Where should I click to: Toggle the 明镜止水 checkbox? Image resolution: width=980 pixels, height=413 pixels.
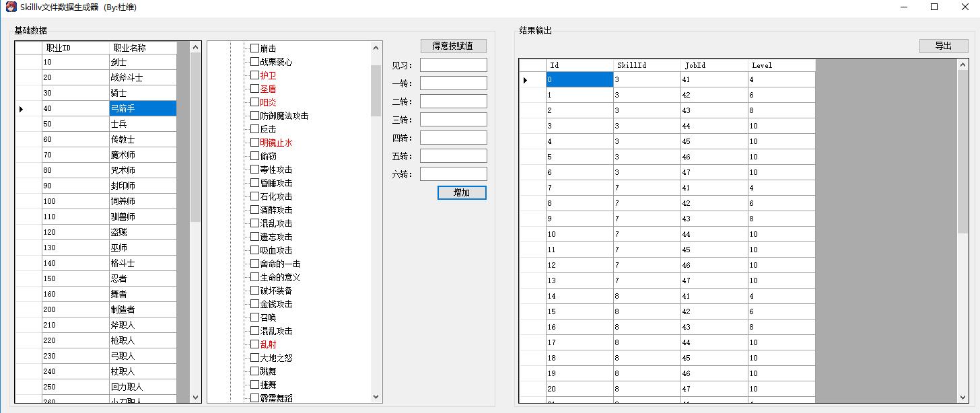pos(254,143)
